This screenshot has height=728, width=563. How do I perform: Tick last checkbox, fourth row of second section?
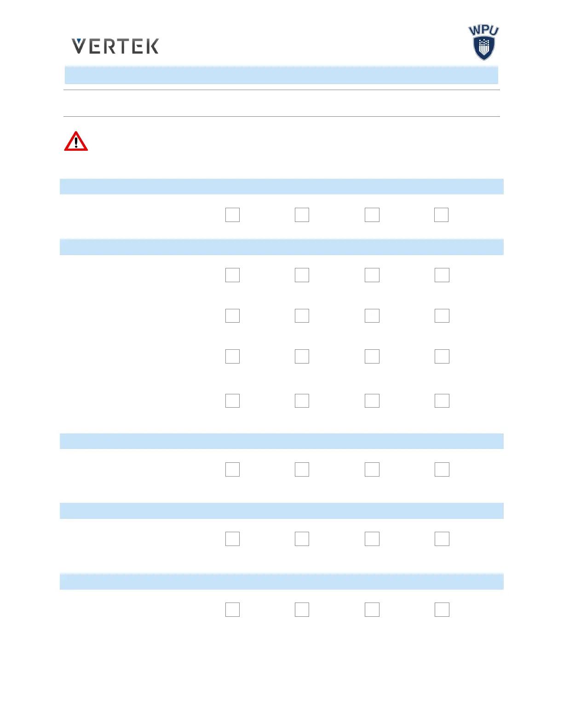pos(442,401)
